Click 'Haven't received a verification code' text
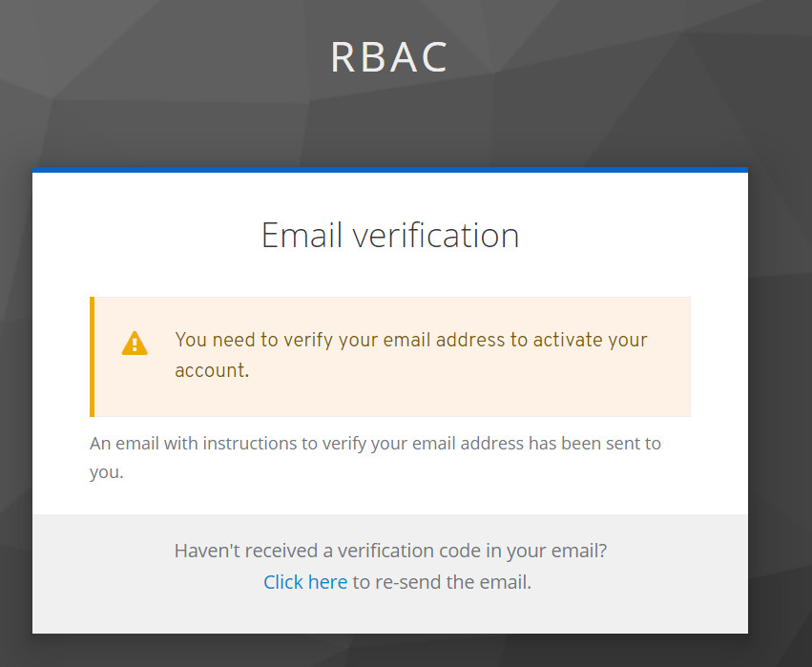Viewport: 812px width, 667px height. point(390,551)
